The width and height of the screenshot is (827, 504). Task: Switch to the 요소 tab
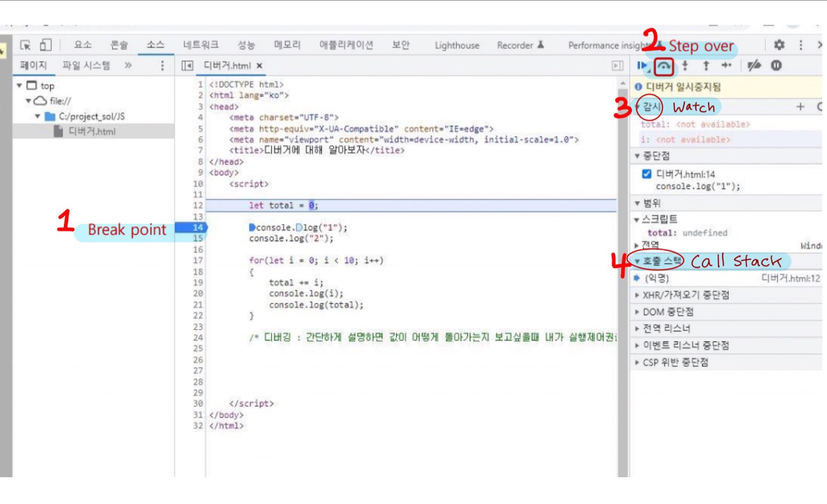(83, 45)
